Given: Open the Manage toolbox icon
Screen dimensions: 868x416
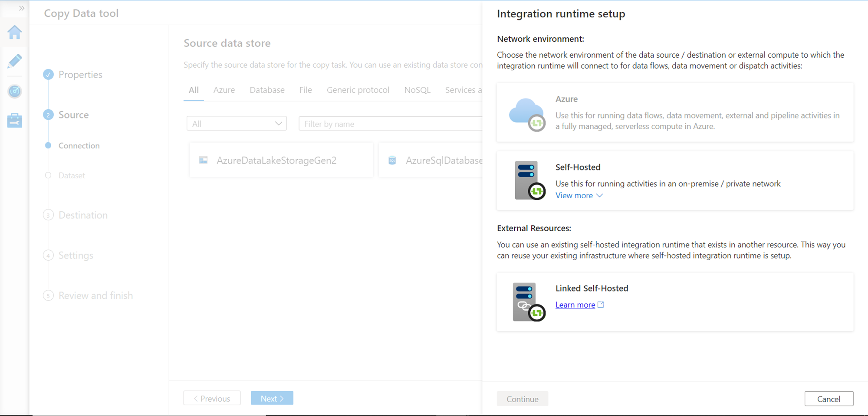Looking at the screenshot, I should coord(15,121).
